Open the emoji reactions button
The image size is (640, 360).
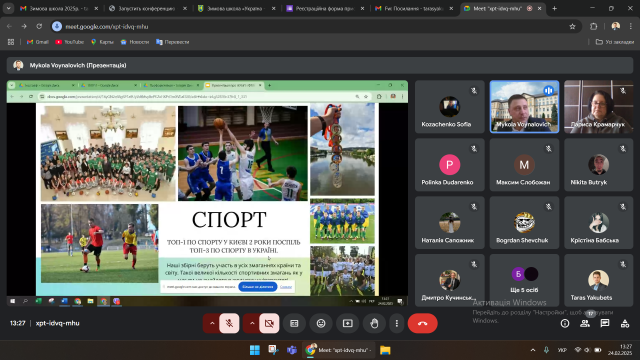[321, 323]
